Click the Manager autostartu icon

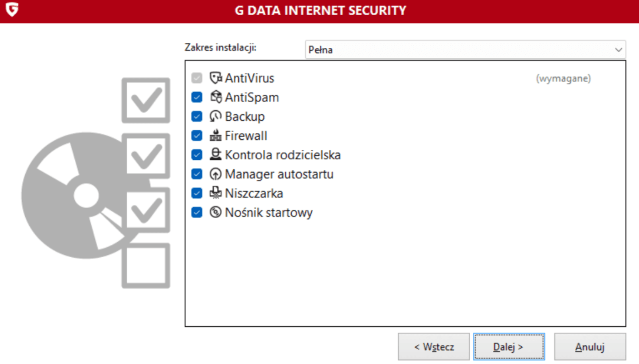point(216,174)
